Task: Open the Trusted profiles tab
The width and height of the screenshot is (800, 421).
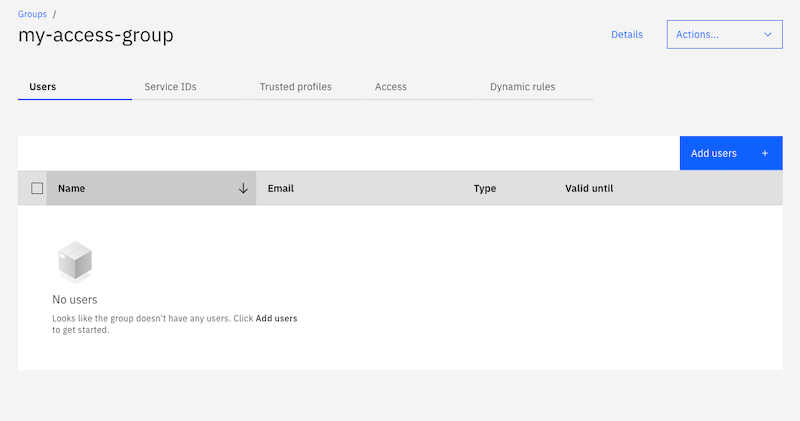Action: tap(295, 87)
